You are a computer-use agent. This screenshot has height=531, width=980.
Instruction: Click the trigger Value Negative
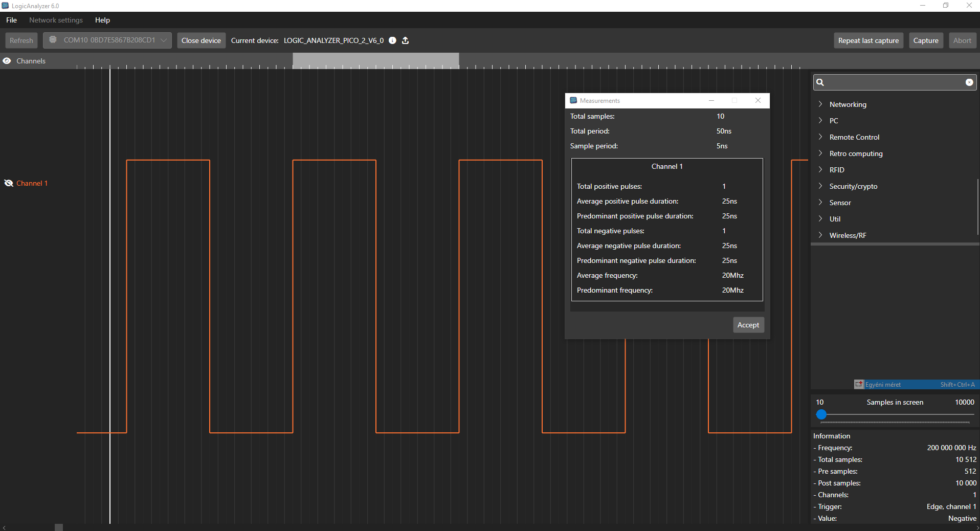coord(962,518)
